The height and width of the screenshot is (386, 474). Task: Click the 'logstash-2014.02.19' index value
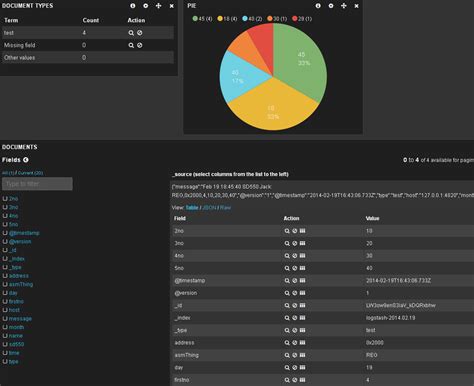391,318
